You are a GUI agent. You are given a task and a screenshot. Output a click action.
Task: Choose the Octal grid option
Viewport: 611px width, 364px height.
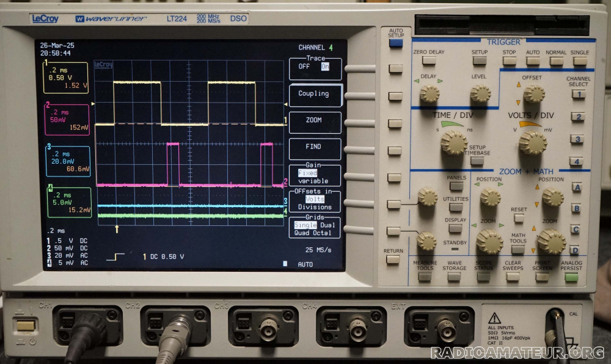(322, 233)
